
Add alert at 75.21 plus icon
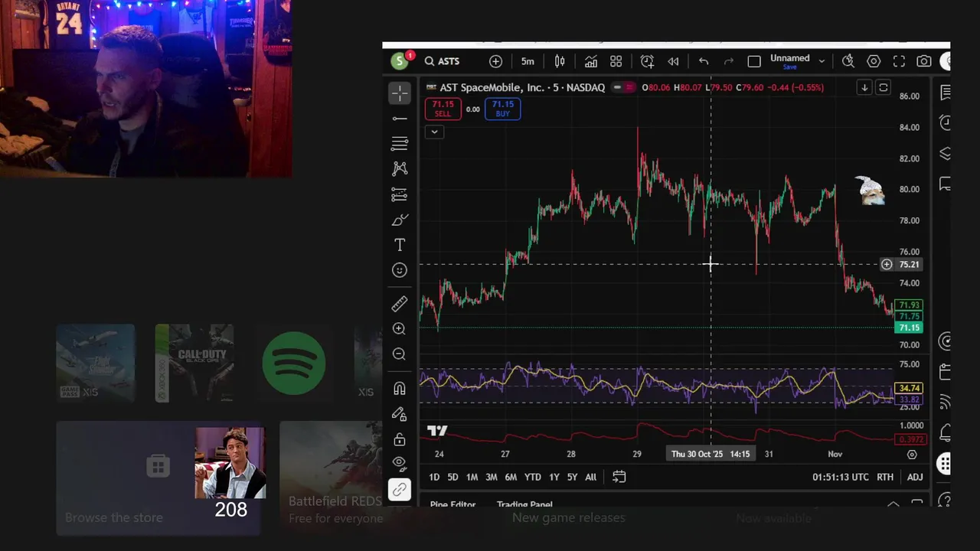887,265
